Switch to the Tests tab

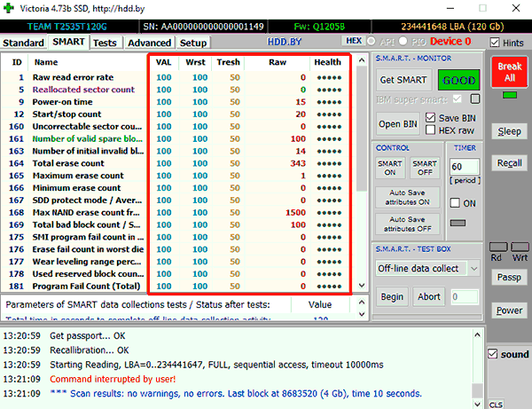tap(105, 43)
